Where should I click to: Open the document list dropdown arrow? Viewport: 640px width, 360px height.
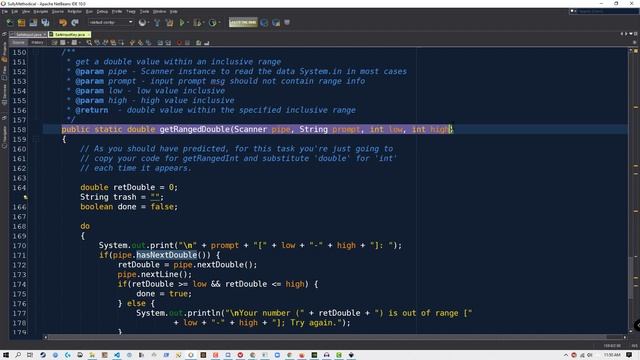click(x=631, y=34)
